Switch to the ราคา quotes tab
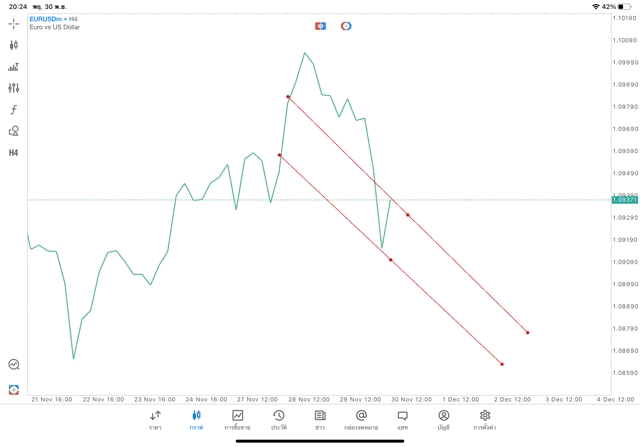This screenshot has height=447, width=640. pos(155,420)
